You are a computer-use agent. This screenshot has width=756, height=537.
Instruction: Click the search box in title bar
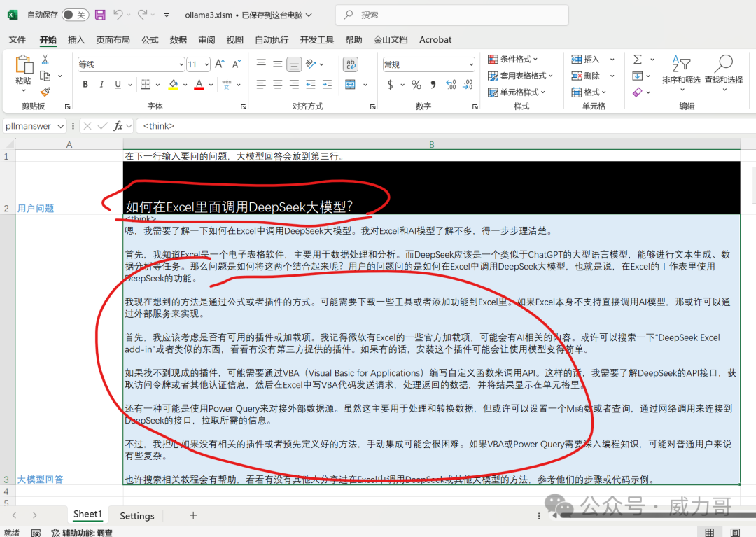pyautogui.click(x=451, y=15)
